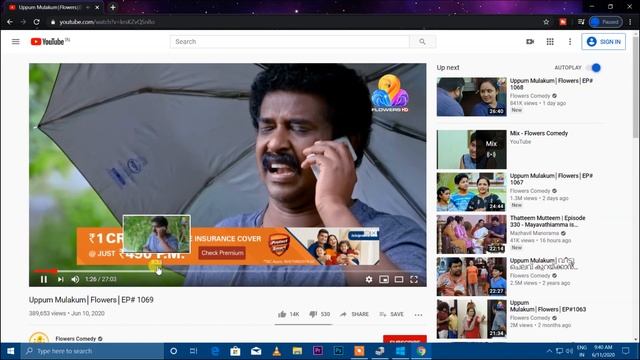Share this video

(x=354, y=314)
